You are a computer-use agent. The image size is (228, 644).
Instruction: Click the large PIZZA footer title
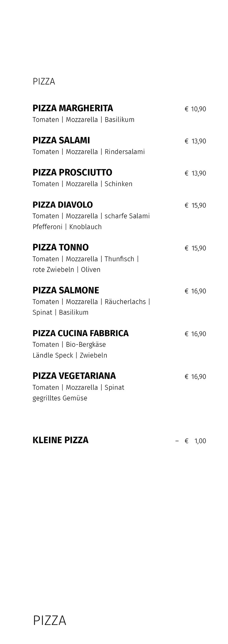49,621
